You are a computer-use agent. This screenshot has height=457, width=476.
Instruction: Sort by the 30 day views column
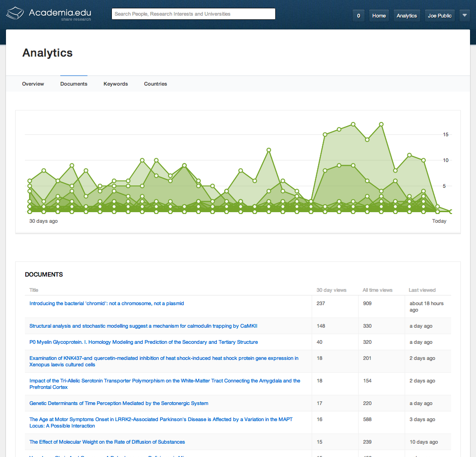[331, 290]
